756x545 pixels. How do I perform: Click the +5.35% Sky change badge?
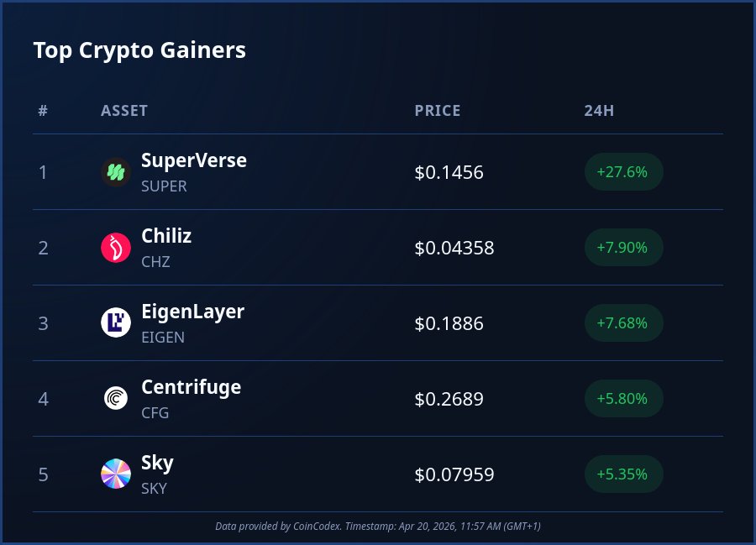pos(623,474)
